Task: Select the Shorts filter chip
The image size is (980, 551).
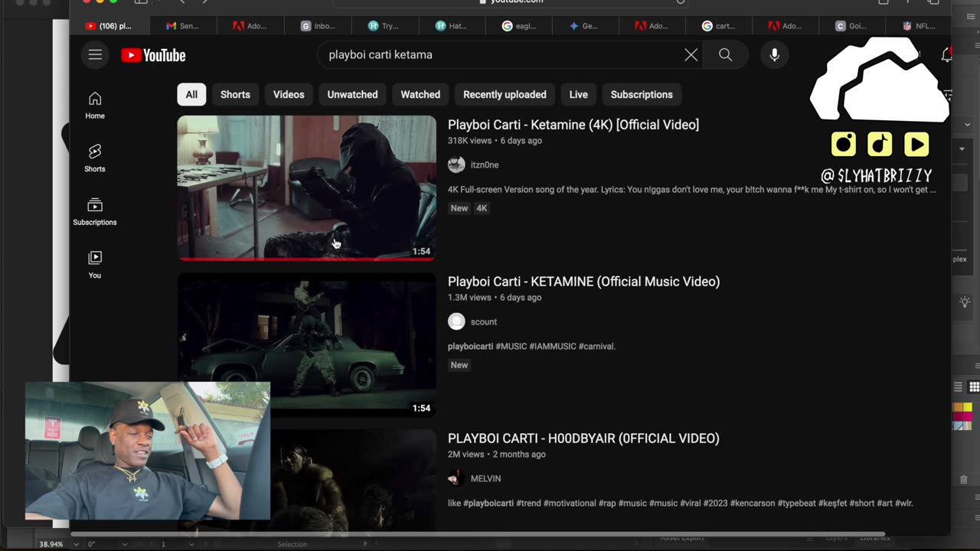Action: 235,94
